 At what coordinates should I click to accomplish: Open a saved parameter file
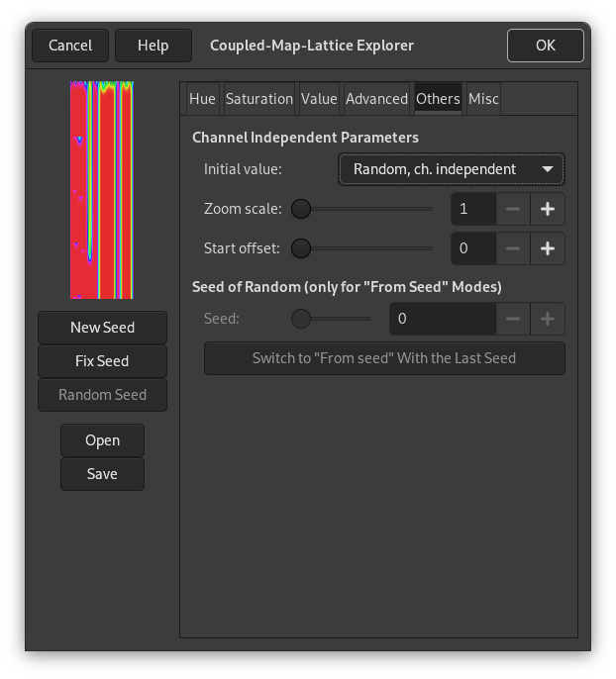click(102, 440)
